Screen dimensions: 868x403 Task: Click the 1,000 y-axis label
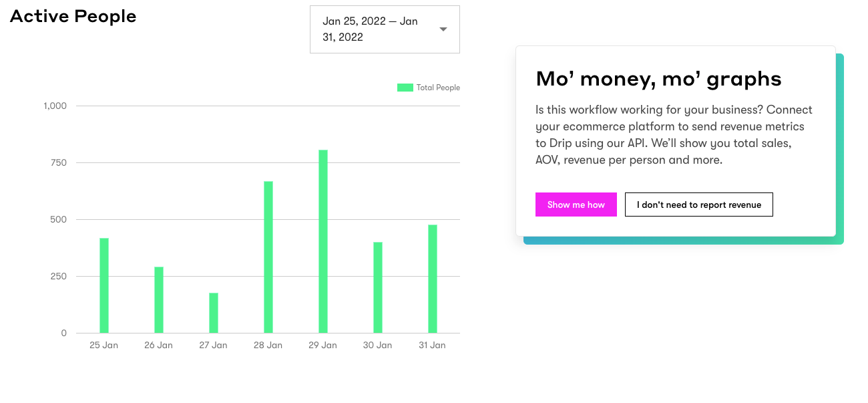click(55, 106)
